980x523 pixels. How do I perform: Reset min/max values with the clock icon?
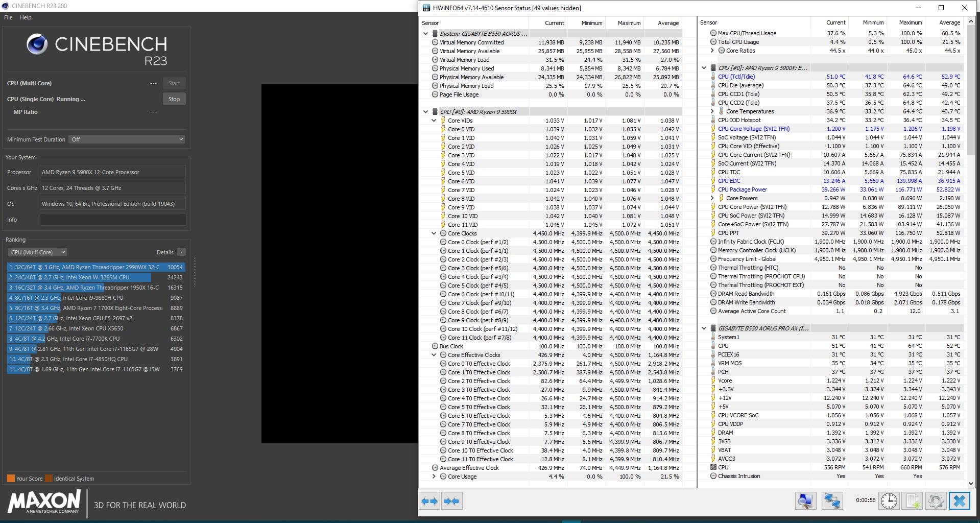coord(889,501)
